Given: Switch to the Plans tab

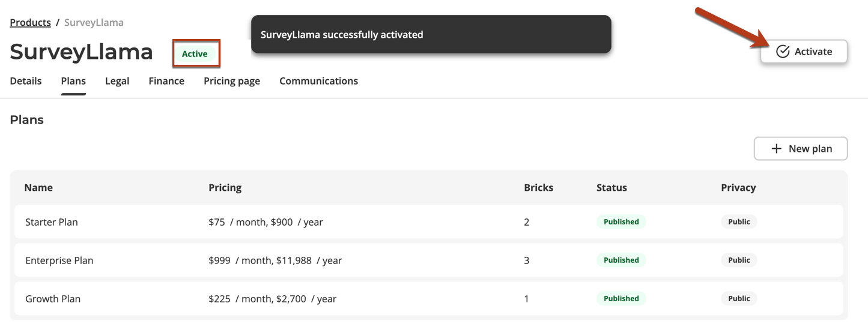Looking at the screenshot, I should [x=73, y=81].
